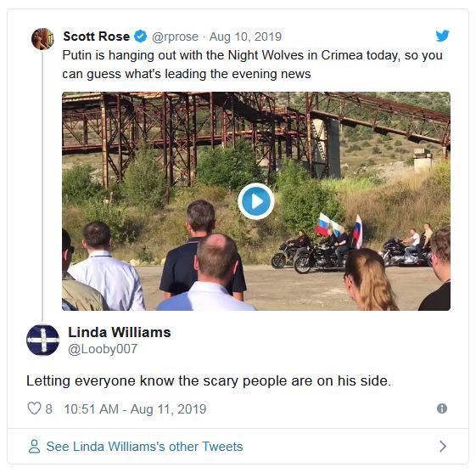Click the reply text about scary people
Viewport: 476px width, 473px height.
point(209,381)
